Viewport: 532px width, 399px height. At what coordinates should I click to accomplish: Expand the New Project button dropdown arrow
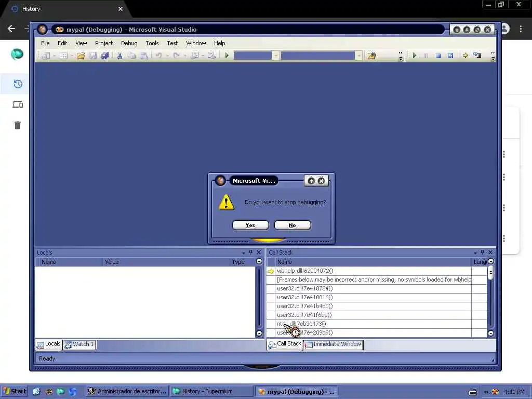coord(54,56)
